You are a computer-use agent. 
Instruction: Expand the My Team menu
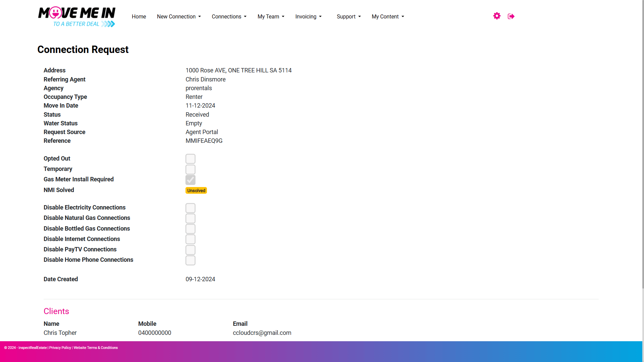(x=271, y=16)
